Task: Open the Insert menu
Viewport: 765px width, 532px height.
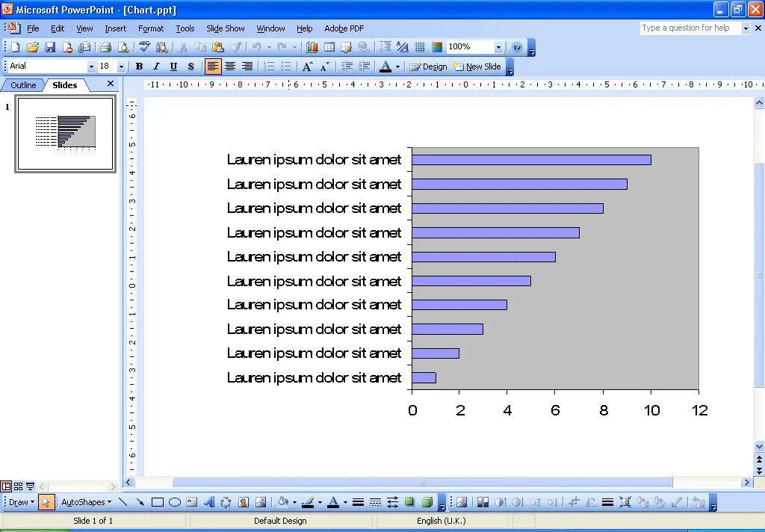Action: pos(115,28)
